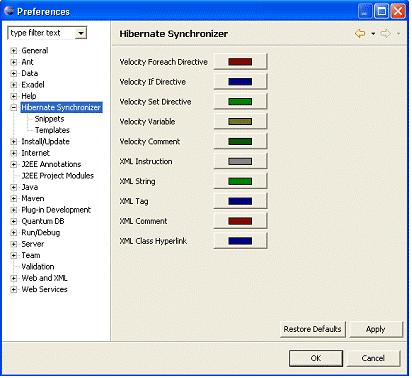
Task: Select the Validation preference page
Action: [38, 267]
